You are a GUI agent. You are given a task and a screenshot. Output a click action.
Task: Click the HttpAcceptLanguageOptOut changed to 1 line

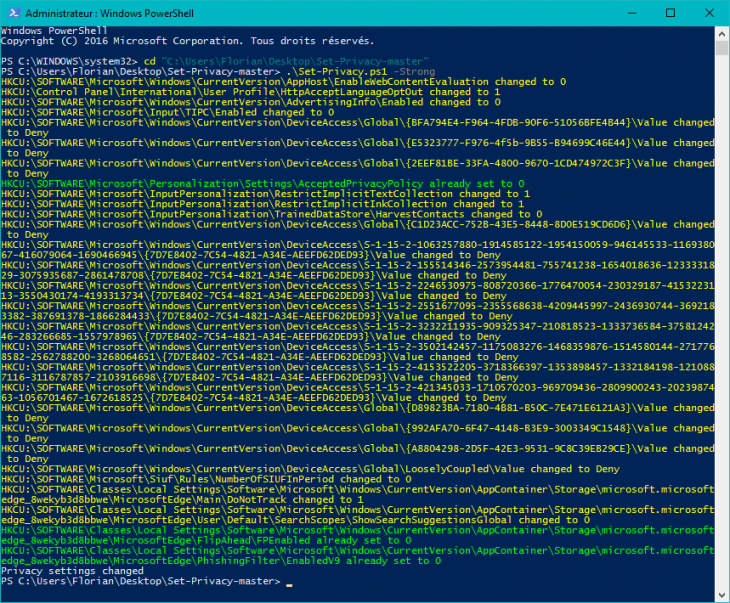[x=251, y=92]
